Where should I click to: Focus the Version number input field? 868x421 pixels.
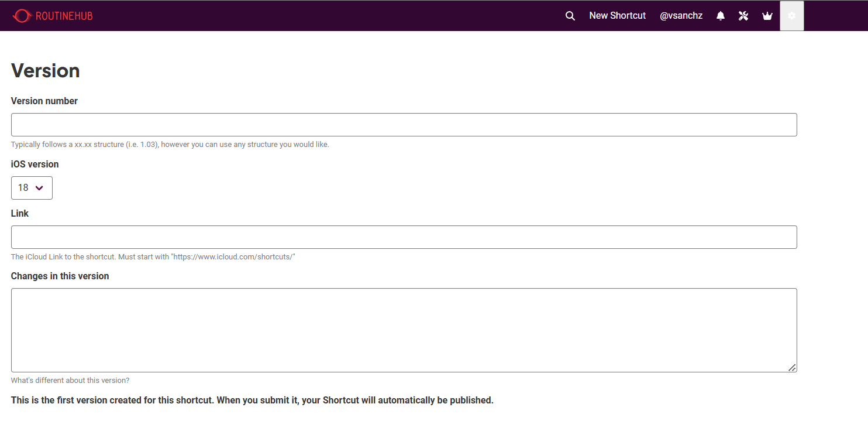click(404, 125)
